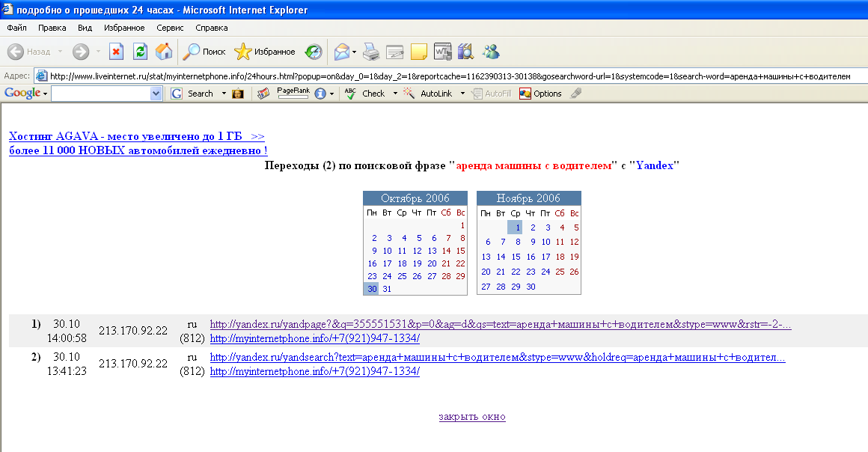Image resolution: width=868 pixels, height=452 pixels.
Task: Click the blue page info icon
Action: click(320, 94)
